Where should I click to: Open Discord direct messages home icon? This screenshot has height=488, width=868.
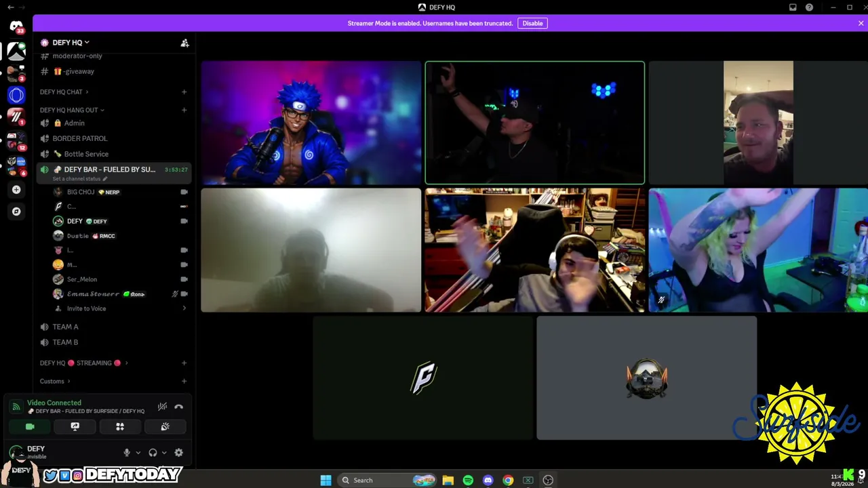click(x=16, y=26)
